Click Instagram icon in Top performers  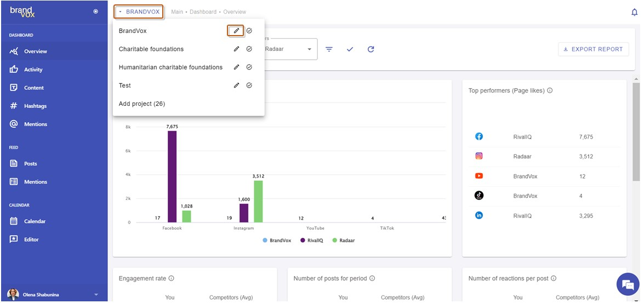tap(479, 156)
